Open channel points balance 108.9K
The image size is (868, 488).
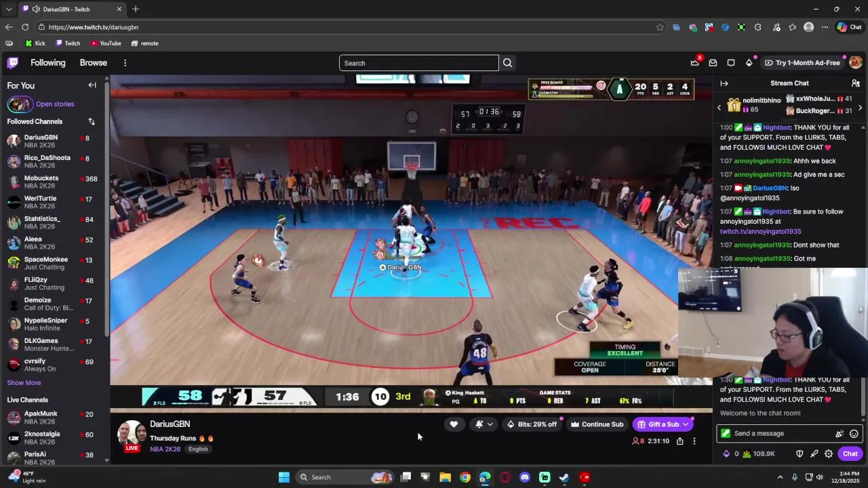pos(759,454)
